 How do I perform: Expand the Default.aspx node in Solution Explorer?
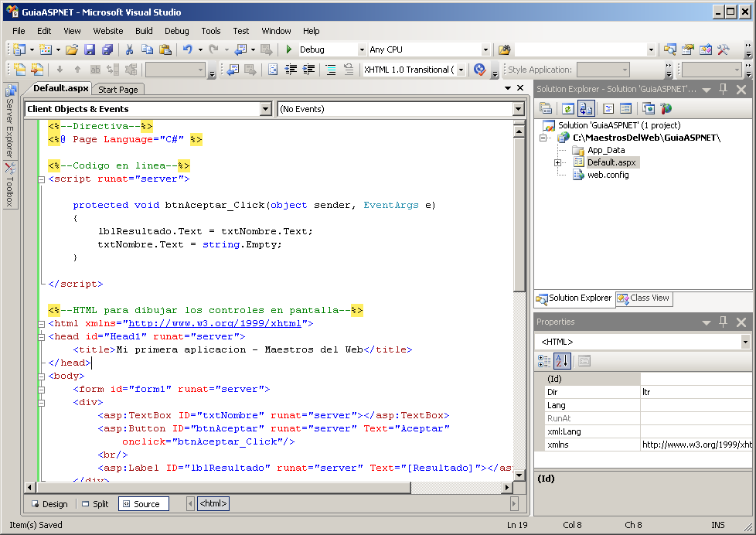558,162
